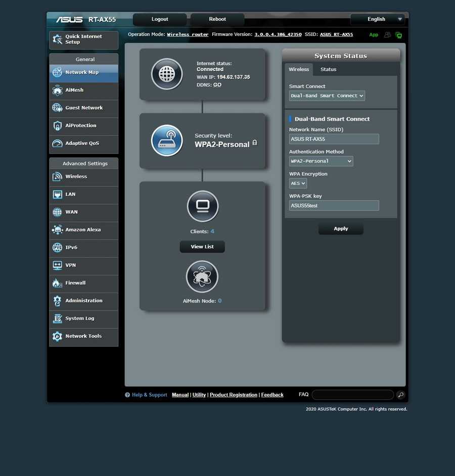Click the router security level icon
This screenshot has height=476, width=455.
click(x=167, y=140)
